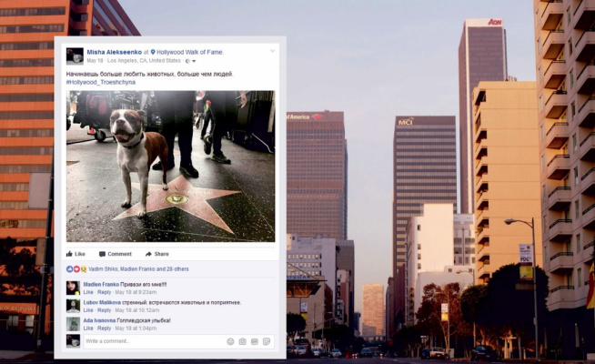Screen dimensions: 595x364
Task: Open the dog on star photo
Action: [x=170, y=166]
